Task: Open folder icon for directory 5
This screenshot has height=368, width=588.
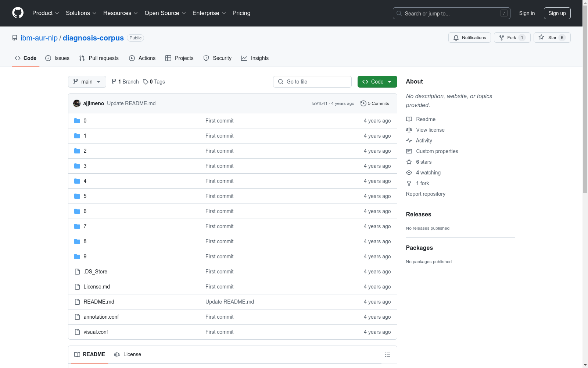Action: coord(77,196)
